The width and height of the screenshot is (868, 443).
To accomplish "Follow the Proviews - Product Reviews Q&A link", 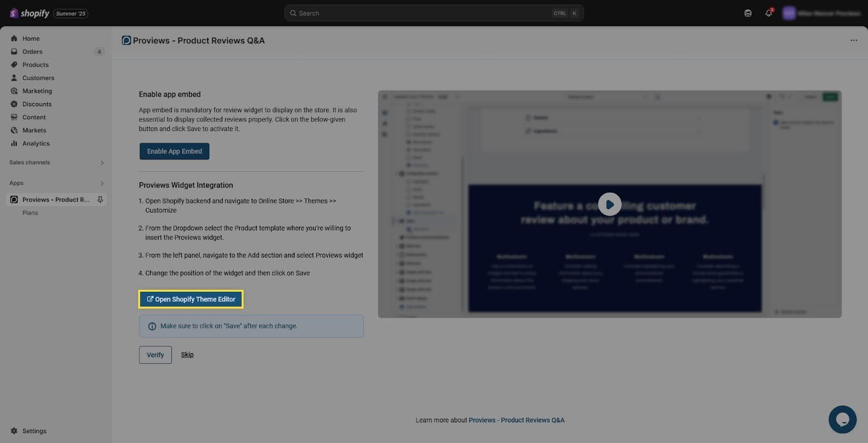I will click(x=516, y=420).
